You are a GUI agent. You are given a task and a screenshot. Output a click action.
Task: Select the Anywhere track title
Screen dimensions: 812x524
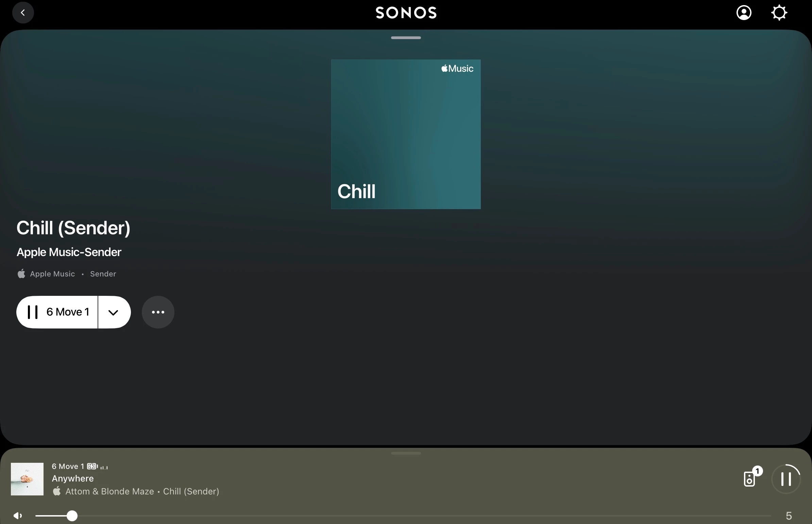click(73, 478)
